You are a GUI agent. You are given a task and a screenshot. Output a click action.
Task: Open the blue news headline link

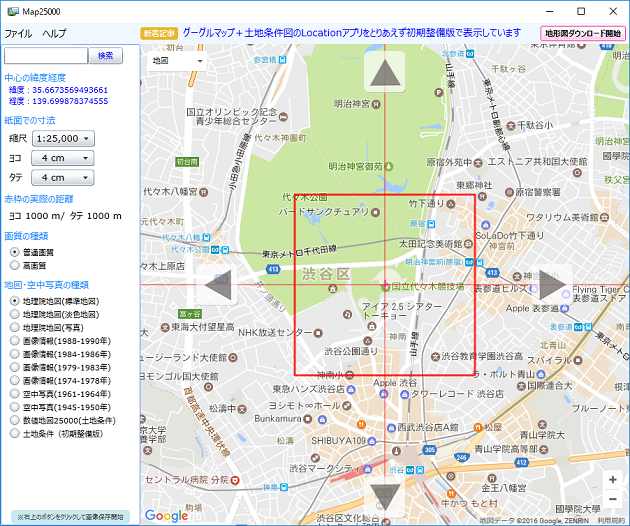point(352,33)
